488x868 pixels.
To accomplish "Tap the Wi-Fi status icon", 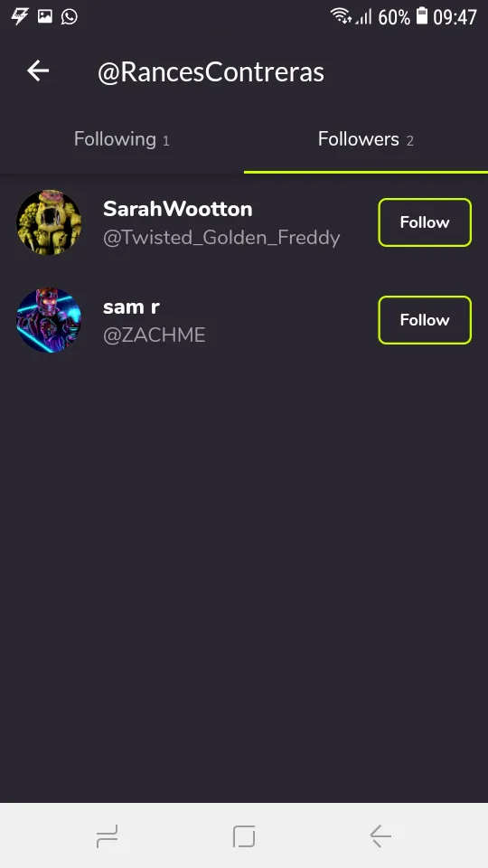I will click(341, 16).
